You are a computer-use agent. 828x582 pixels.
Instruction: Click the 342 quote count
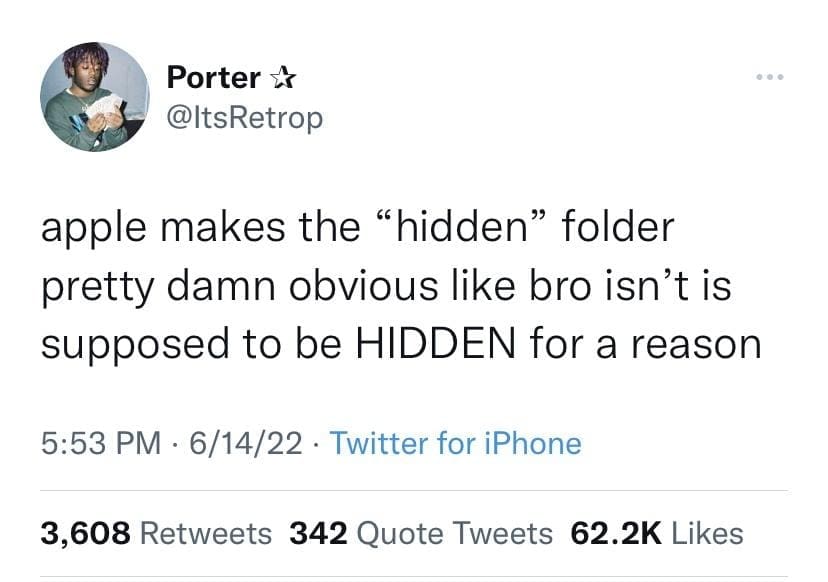(318, 533)
